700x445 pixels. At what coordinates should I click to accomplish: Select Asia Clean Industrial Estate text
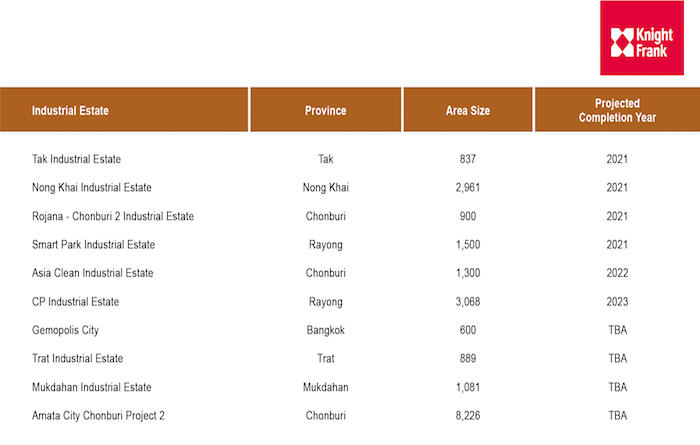92,273
